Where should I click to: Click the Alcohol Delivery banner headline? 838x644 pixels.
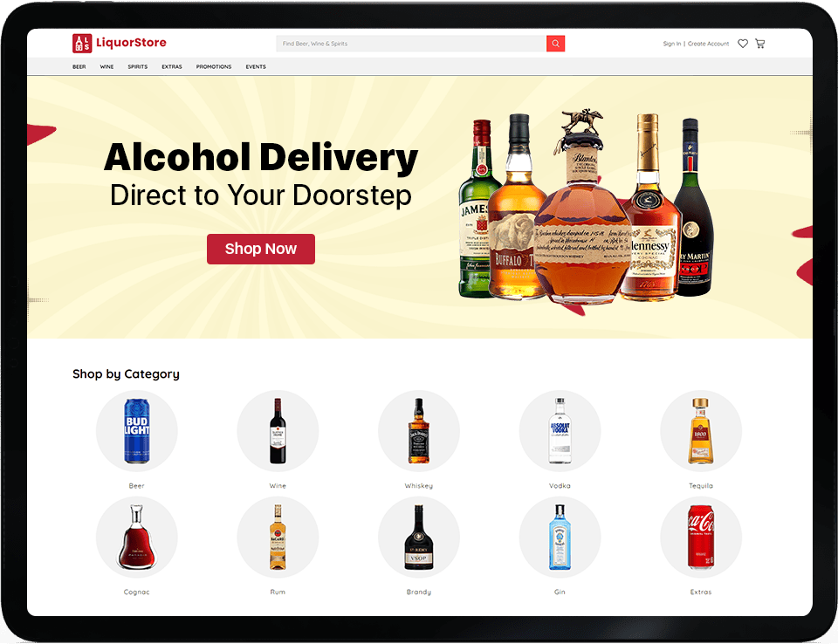pos(261,158)
